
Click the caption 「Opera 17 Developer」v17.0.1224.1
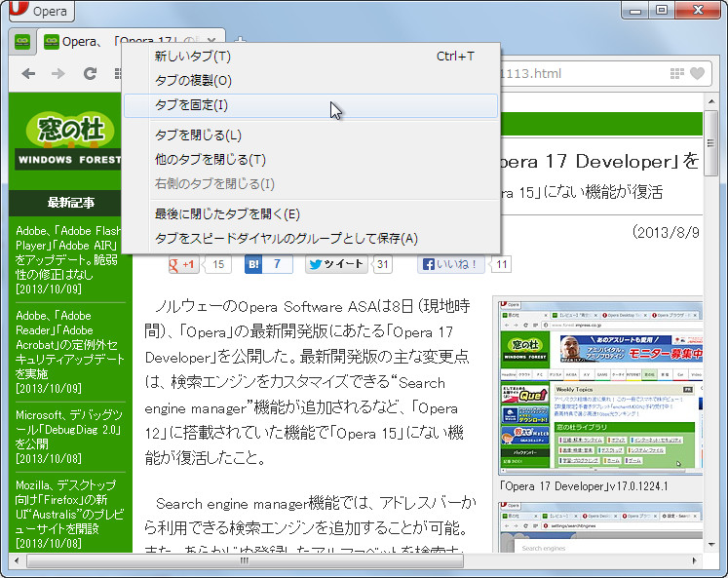tap(584, 486)
